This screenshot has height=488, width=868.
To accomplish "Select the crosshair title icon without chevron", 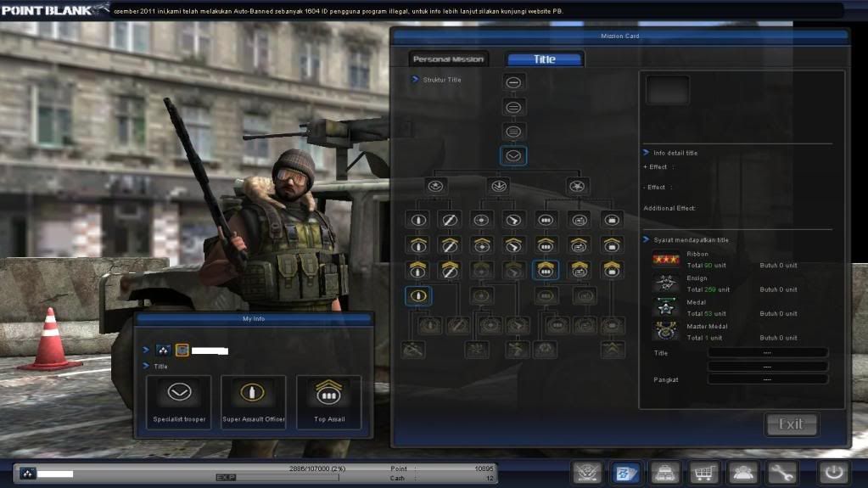I will [481, 220].
